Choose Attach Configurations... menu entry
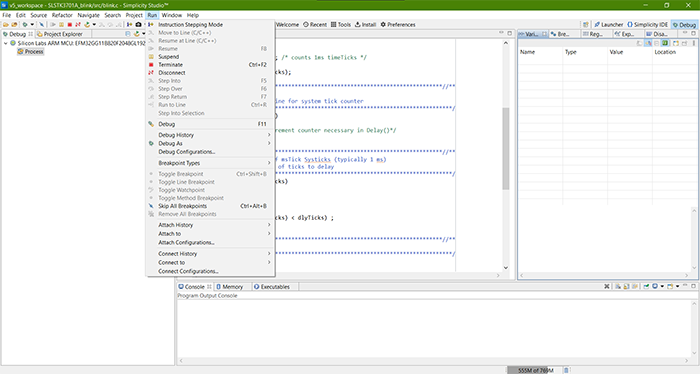This screenshot has width=700, height=374. pos(210,242)
